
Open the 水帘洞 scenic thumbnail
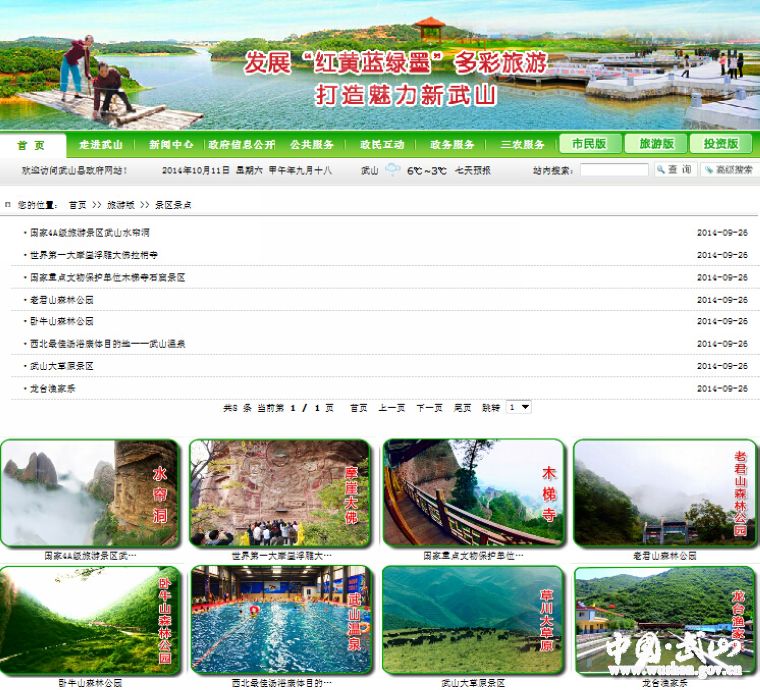pyautogui.click(x=90, y=493)
